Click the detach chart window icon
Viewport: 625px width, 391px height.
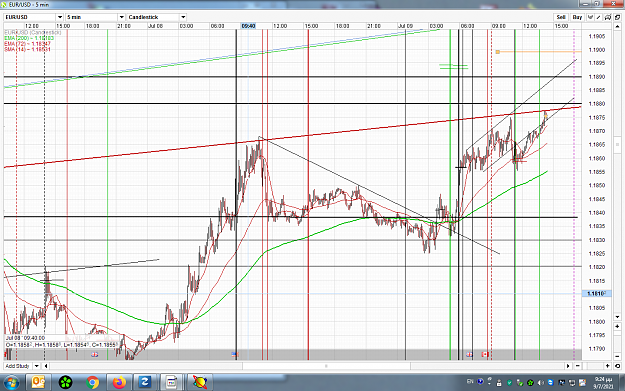click(617, 17)
